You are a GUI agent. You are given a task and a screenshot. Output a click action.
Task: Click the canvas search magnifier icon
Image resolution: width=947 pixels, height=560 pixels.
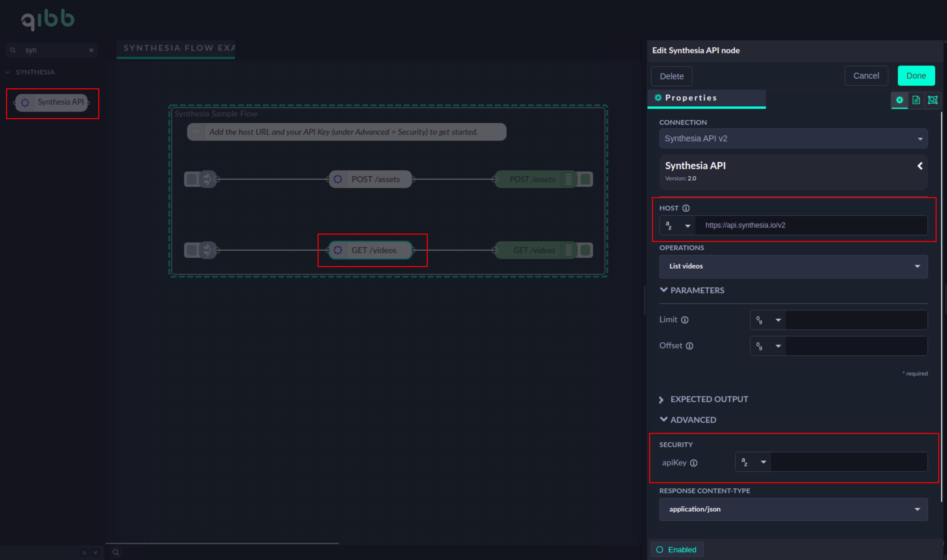click(116, 552)
